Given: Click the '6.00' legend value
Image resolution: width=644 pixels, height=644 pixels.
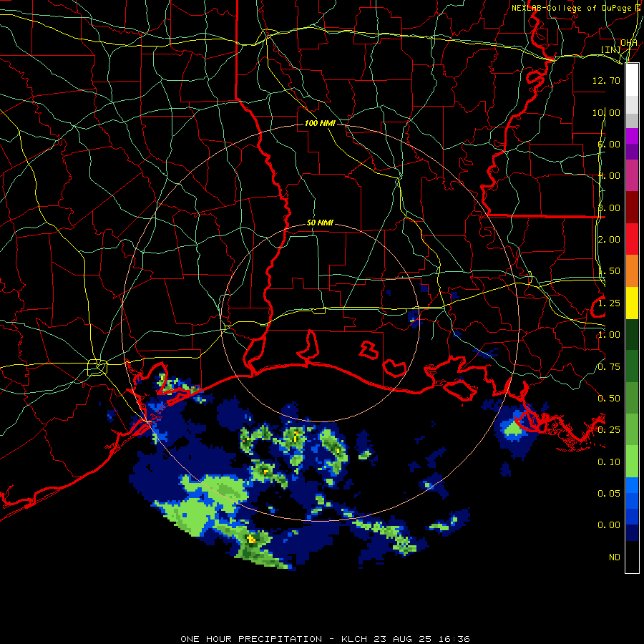Looking at the screenshot, I should 609,144.
